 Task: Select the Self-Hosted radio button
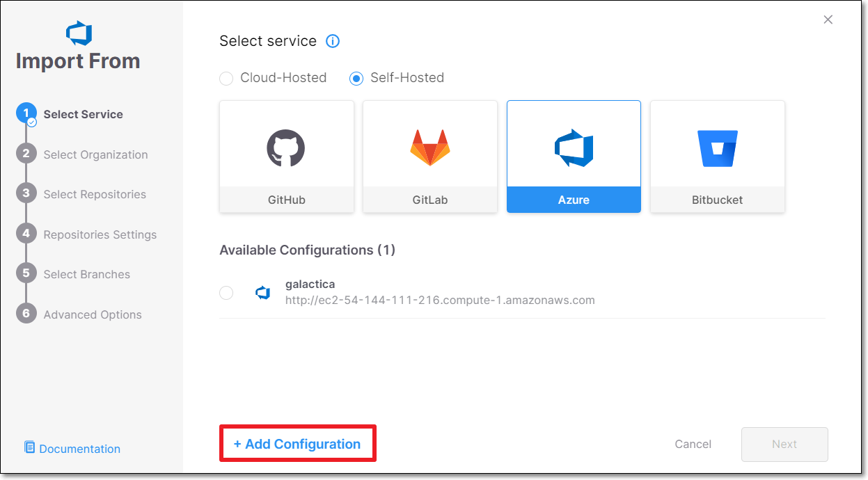tap(356, 79)
